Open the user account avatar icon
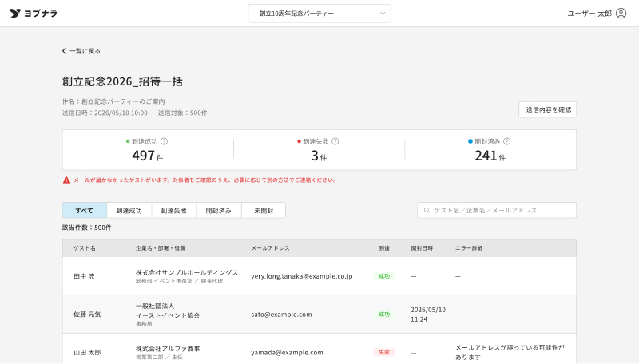The height and width of the screenshot is (364, 639). [621, 14]
